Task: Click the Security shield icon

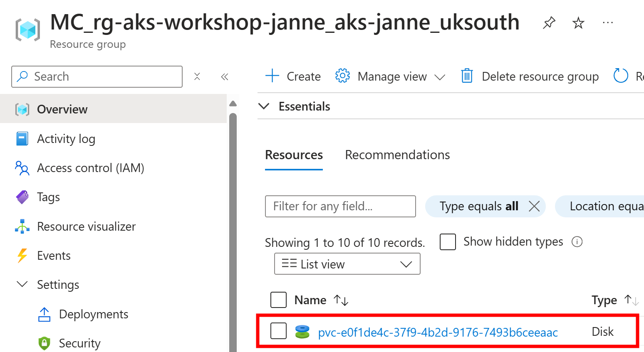Action: coord(44,343)
